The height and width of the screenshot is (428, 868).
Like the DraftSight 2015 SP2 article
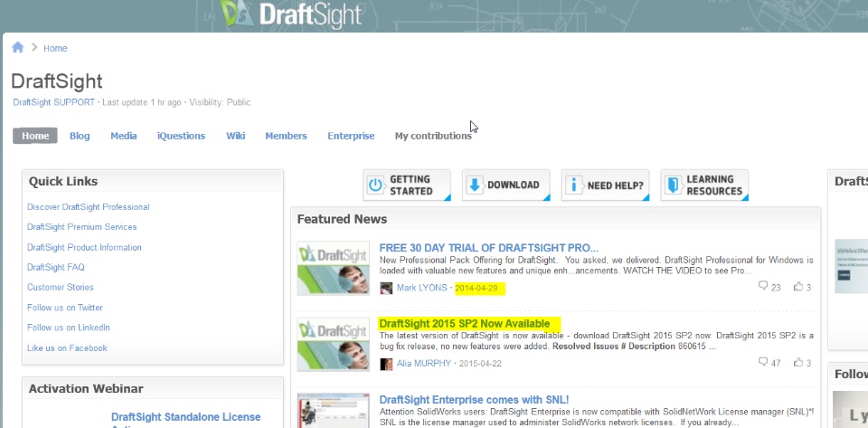tap(798, 362)
